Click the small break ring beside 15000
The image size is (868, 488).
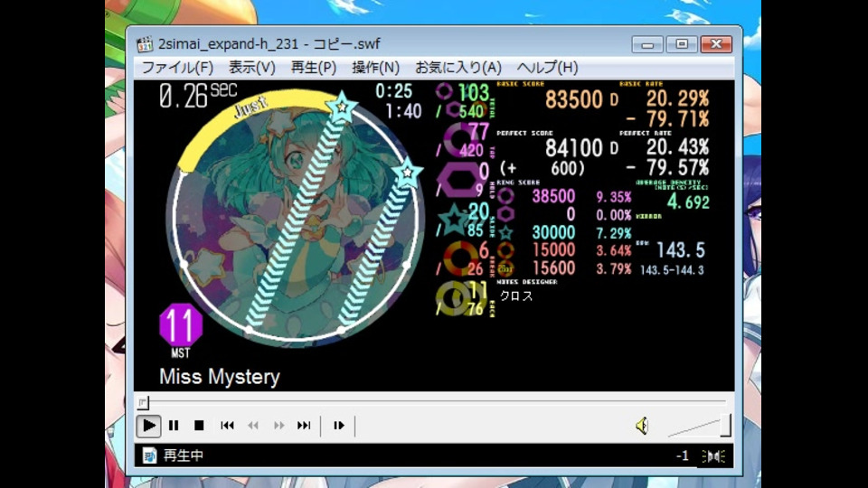pyautogui.click(x=505, y=250)
